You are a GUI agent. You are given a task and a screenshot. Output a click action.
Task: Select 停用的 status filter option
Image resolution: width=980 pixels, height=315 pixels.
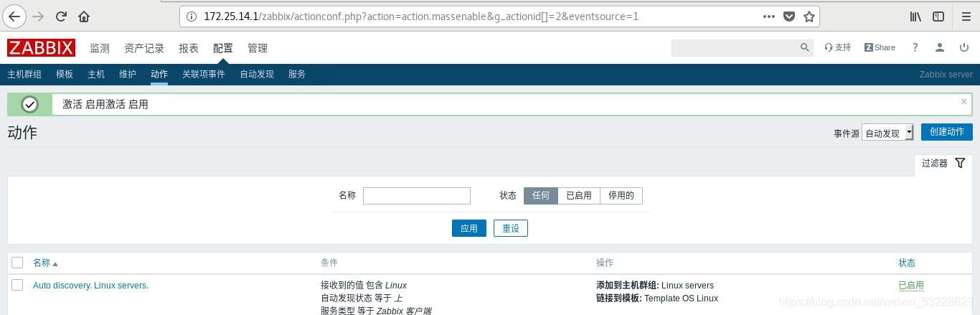(x=621, y=196)
